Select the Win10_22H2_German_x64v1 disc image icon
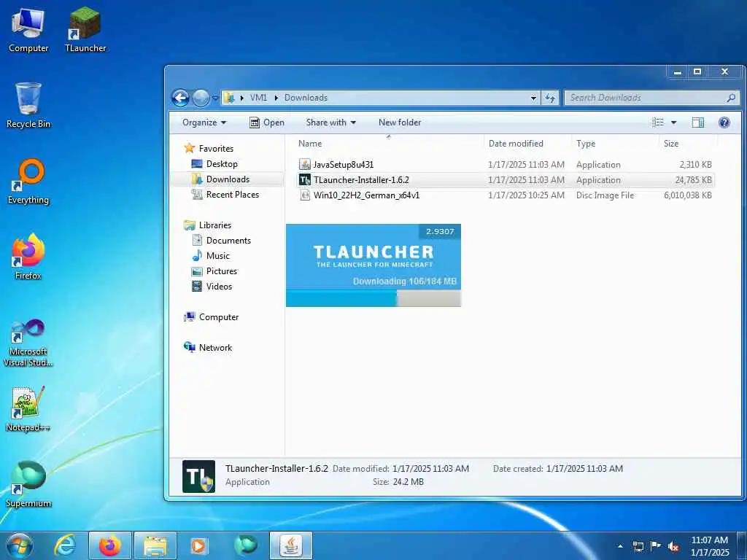This screenshot has height=560, width=747. click(304, 195)
